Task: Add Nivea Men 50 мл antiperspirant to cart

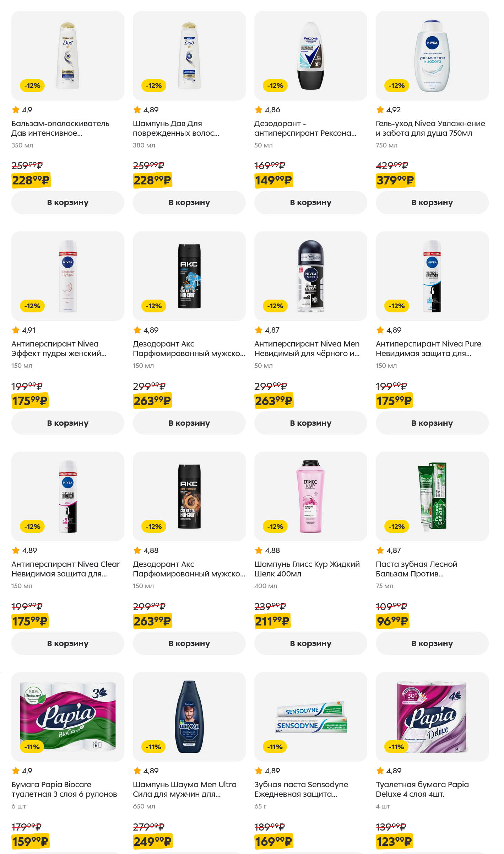Action: pos(310,423)
